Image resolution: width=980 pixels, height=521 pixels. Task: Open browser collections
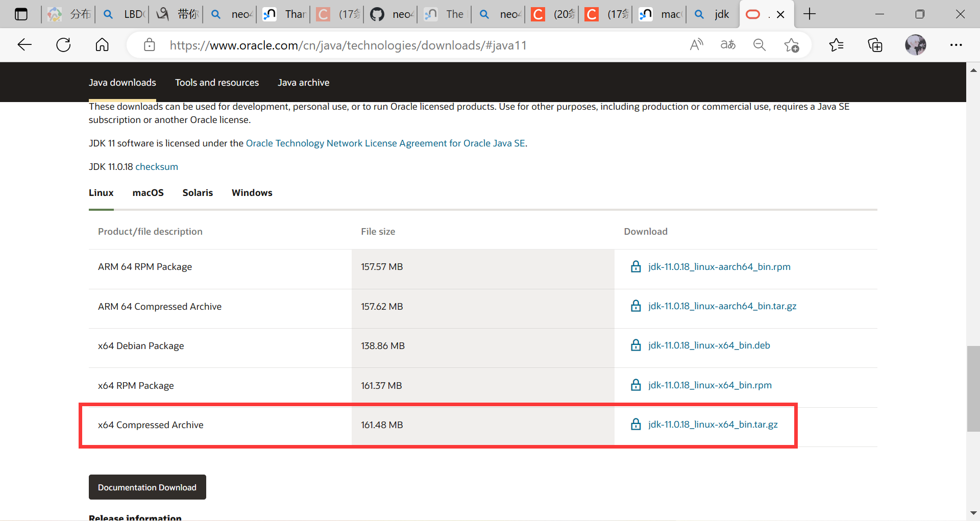[x=875, y=45]
